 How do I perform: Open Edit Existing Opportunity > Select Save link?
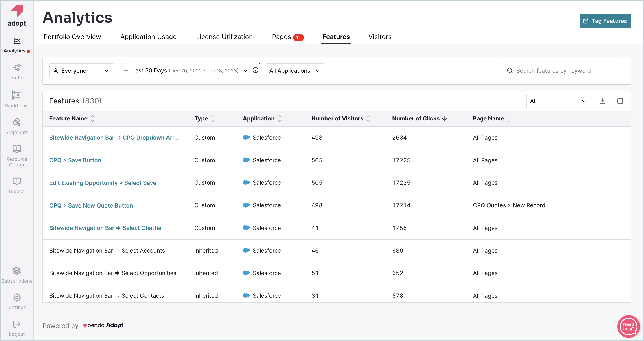(103, 183)
